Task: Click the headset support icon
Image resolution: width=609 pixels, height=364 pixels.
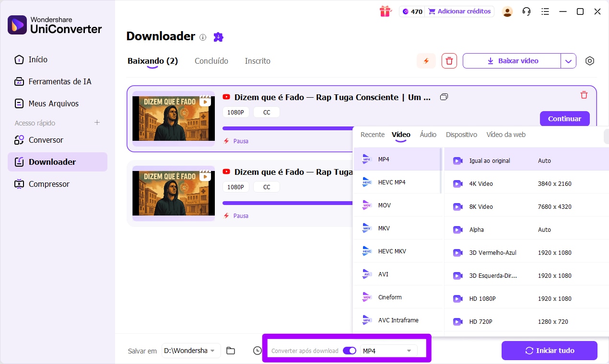Action: (526, 11)
